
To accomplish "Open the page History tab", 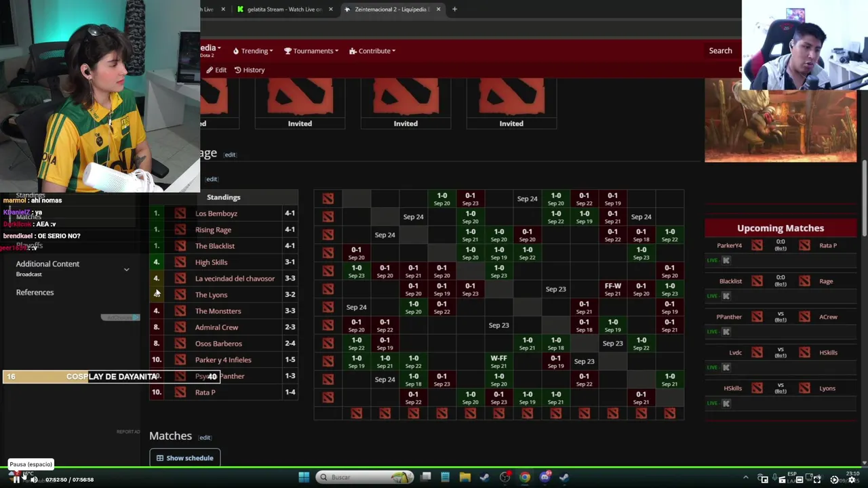I will tap(250, 70).
